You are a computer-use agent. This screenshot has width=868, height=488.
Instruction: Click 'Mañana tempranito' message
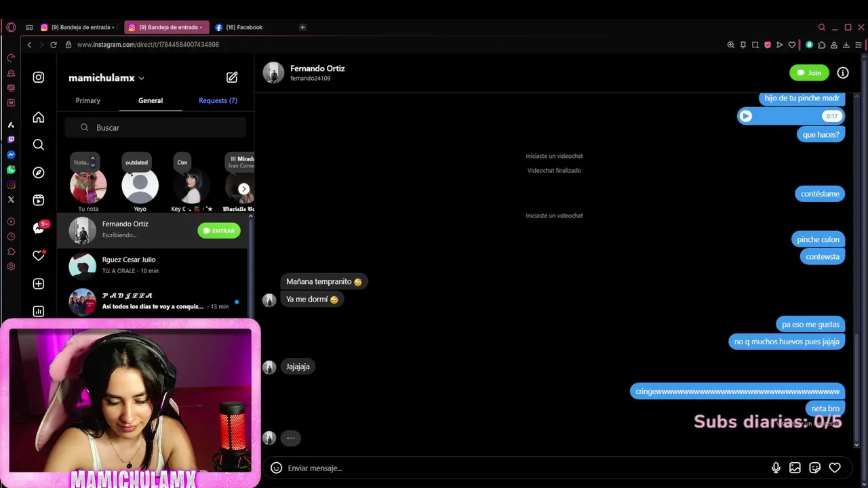point(324,281)
